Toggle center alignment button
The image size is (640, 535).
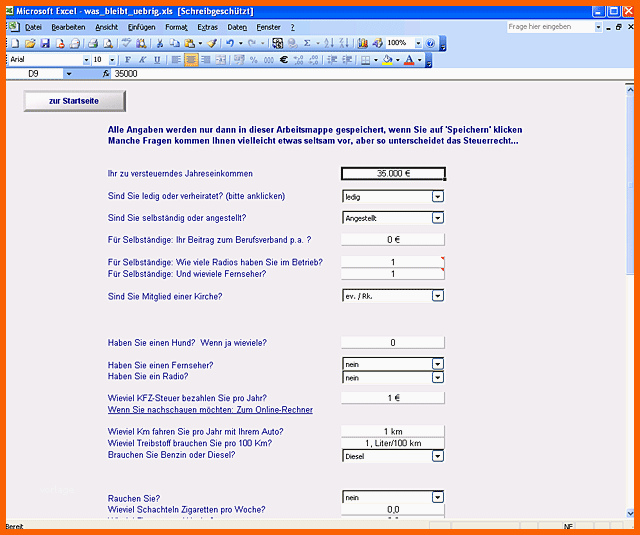coord(191,60)
